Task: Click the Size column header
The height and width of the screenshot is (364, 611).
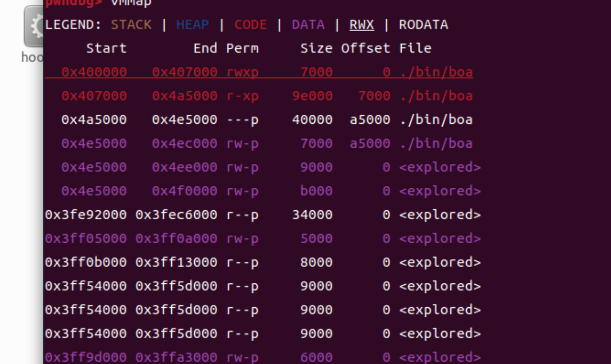Action: click(316, 49)
